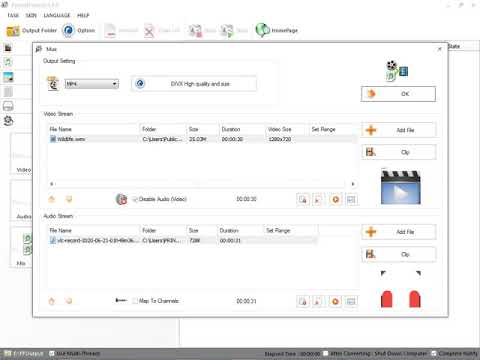480x360 pixels.
Task: Click the video list's left scroll arrow
Action: [x=51, y=184]
